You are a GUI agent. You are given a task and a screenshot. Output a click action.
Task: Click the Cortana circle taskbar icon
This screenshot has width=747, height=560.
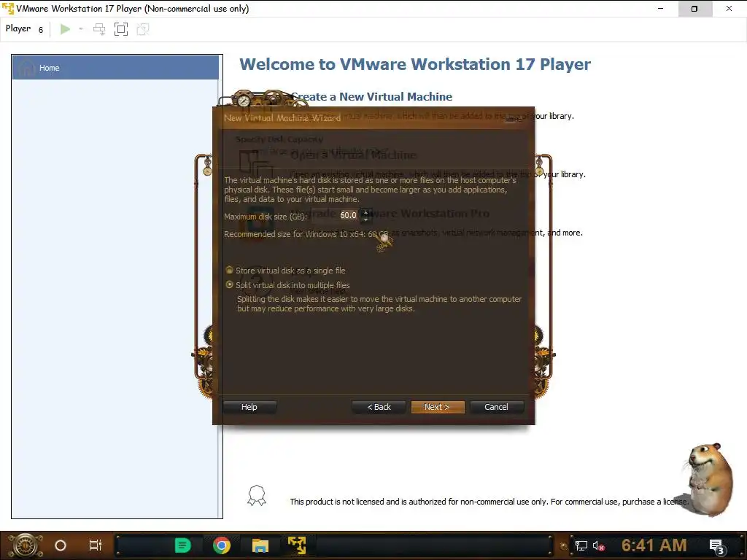click(61, 545)
